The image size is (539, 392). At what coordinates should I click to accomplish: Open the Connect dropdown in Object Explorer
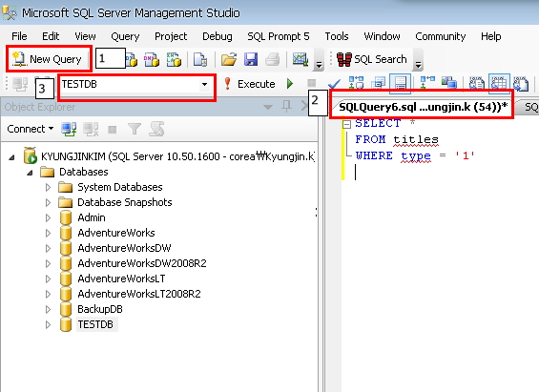(31, 129)
